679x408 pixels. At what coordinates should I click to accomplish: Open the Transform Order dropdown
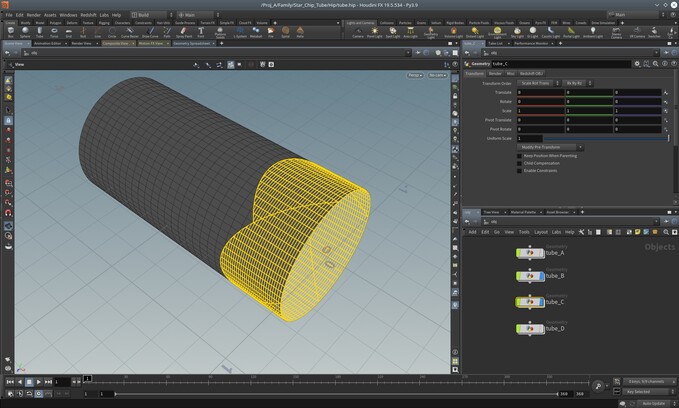(538, 83)
